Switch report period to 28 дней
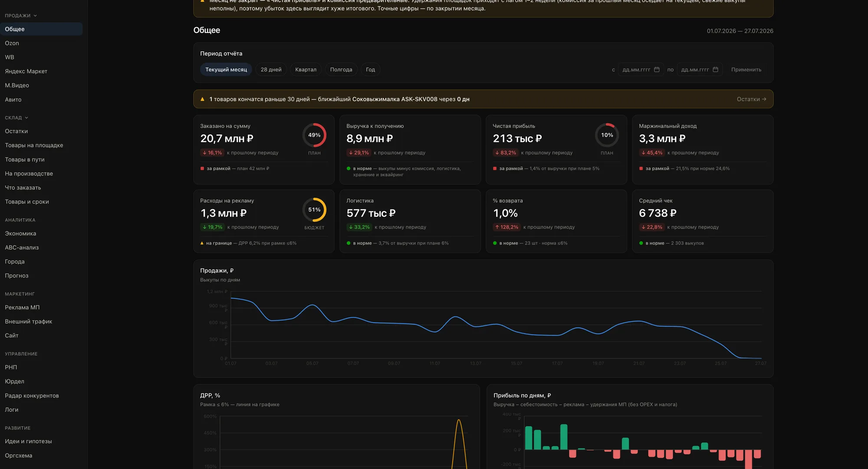This screenshot has width=868, height=469. 271,69
